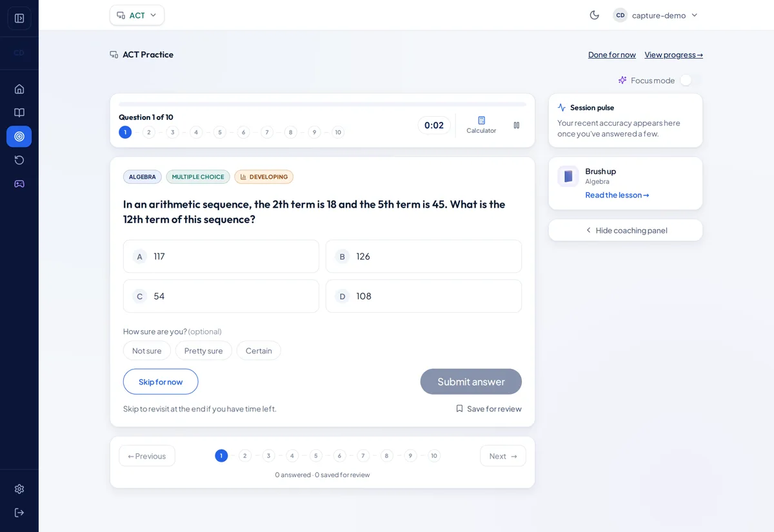Image resolution: width=774 pixels, height=532 pixels.
Task: Expand the capture-demo account menu
Action: (x=657, y=15)
